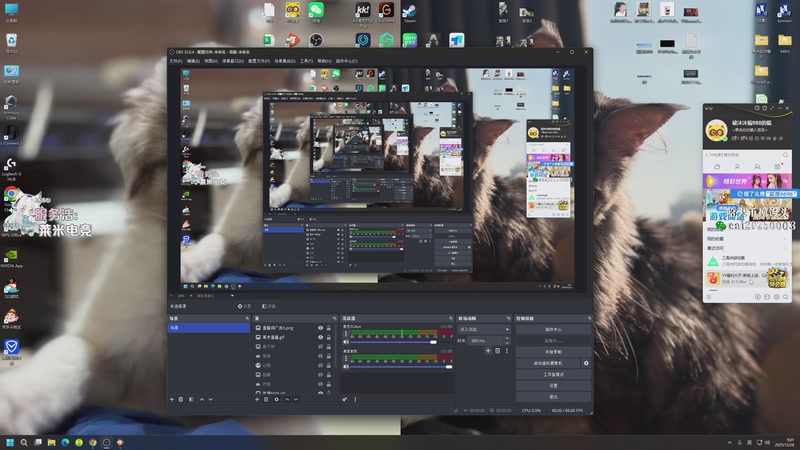Viewport: 800px width, 450px height.
Task: Click the OBS Studio desktop shortcut icon
Action: 316,40
